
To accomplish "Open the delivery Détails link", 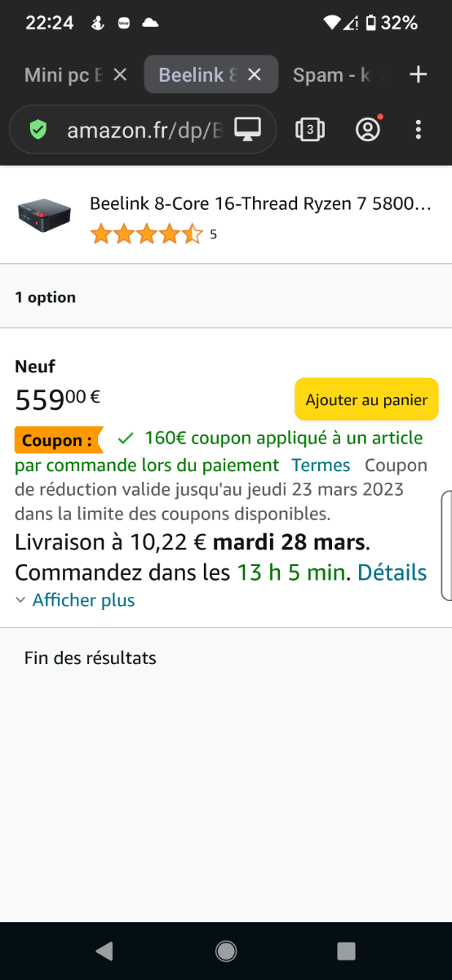I will (392, 572).
